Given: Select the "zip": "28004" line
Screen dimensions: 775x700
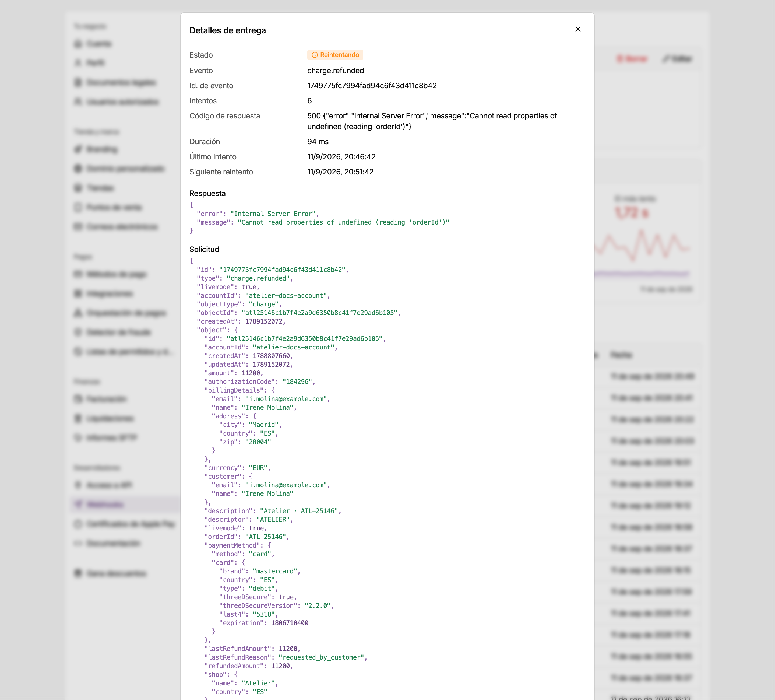Looking at the screenshot, I should click(245, 442).
